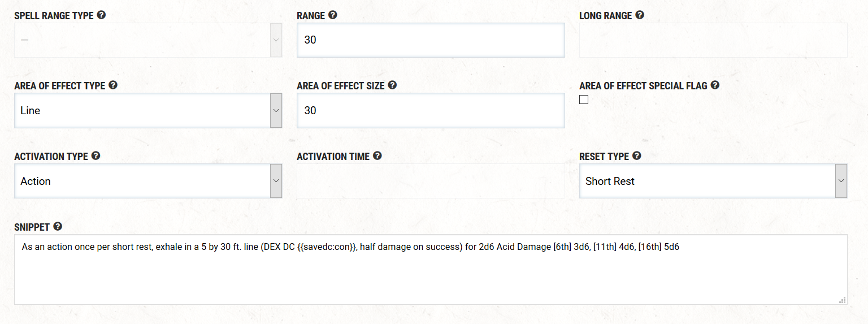Screen dimensions: 868x324
Task: Click the Range input field
Action: (431, 40)
